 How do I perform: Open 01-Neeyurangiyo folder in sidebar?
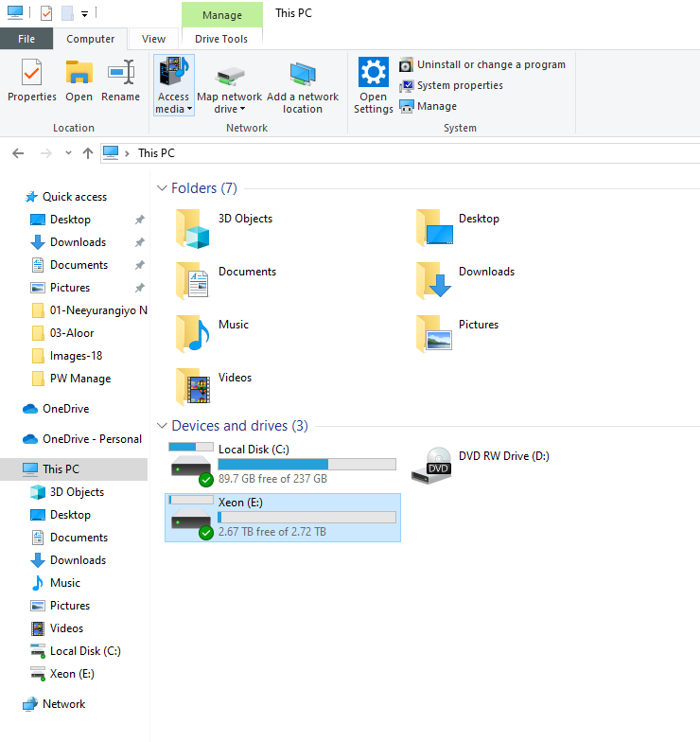coord(89,310)
